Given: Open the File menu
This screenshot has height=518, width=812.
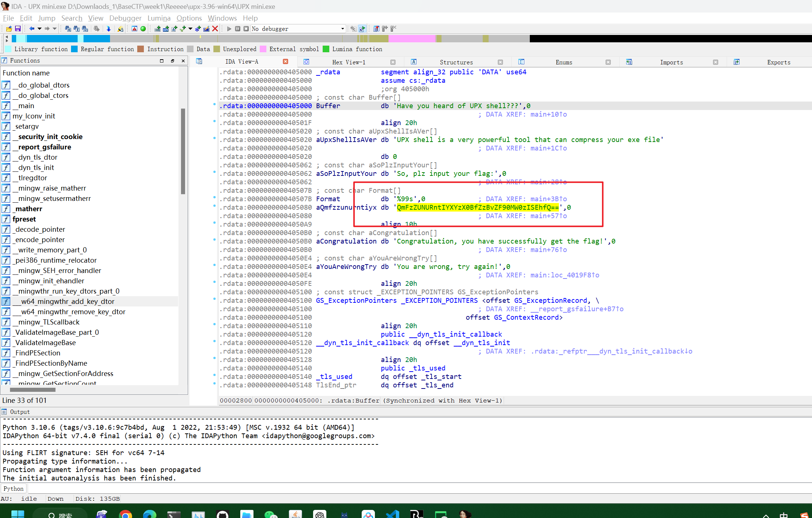Looking at the screenshot, I should point(8,18).
